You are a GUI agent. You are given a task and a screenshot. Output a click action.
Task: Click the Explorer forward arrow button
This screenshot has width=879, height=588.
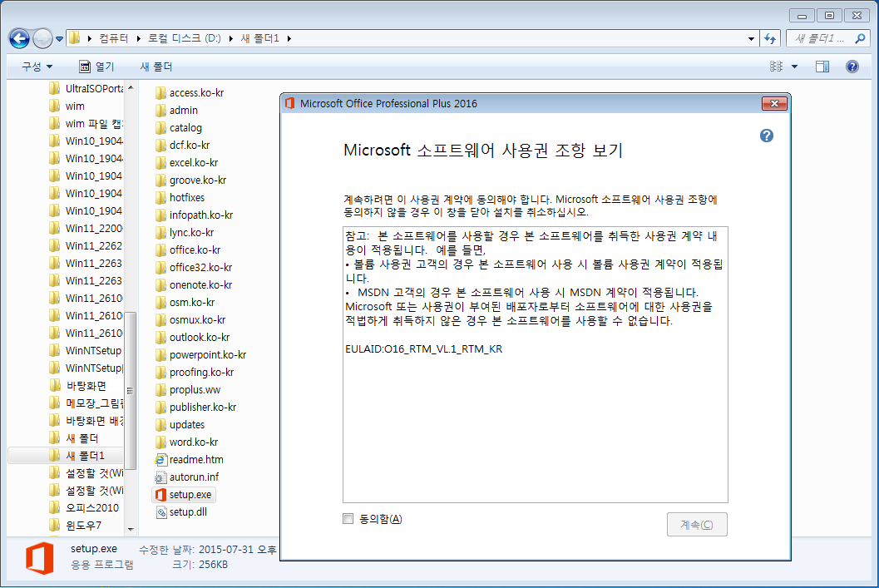pyautogui.click(x=43, y=39)
